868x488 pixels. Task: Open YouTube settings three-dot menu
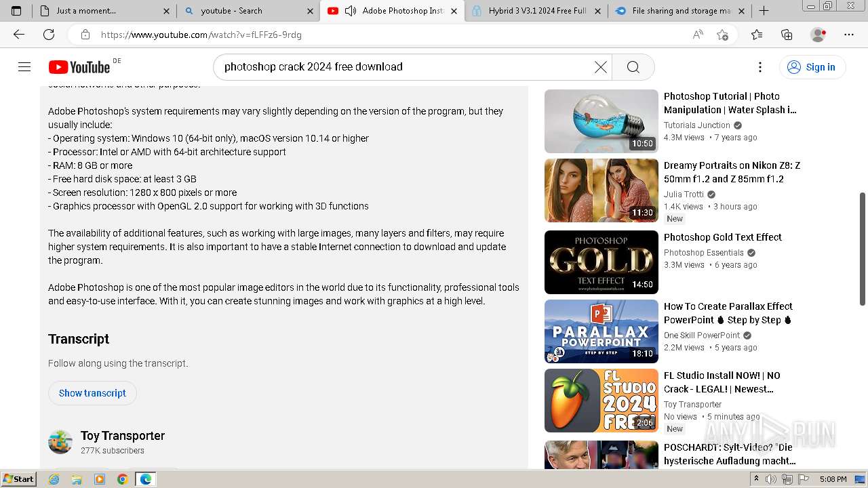point(760,66)
